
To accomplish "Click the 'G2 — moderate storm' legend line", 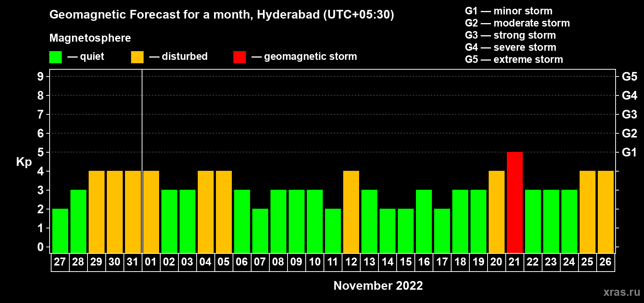I will coord(517,23).
